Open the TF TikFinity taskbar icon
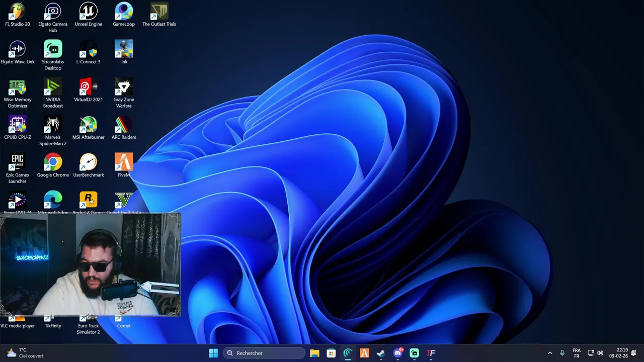 click(431, 353)
